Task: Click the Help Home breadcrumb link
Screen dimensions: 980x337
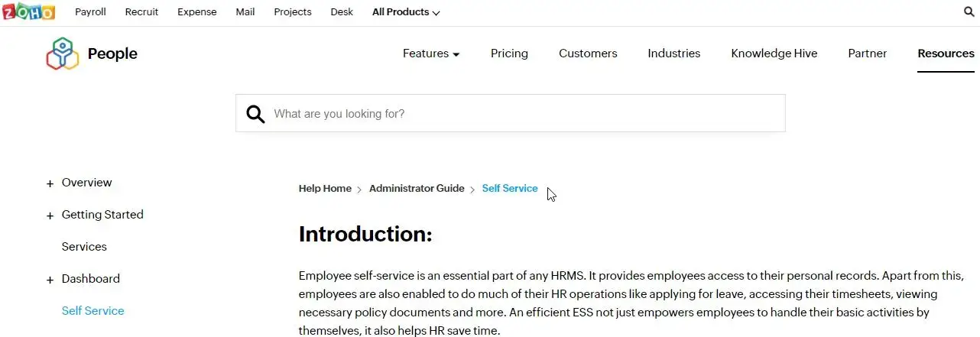Action: coord(325,189)
